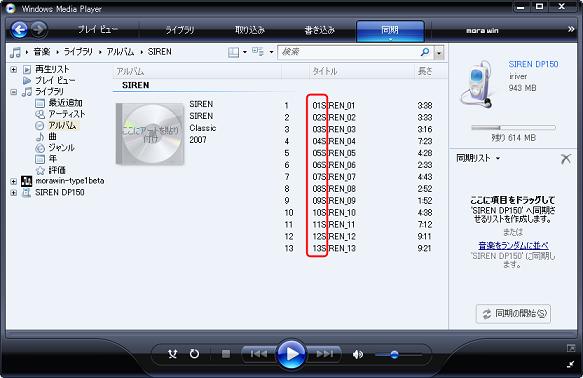Go to the previous track

(258, 354)
